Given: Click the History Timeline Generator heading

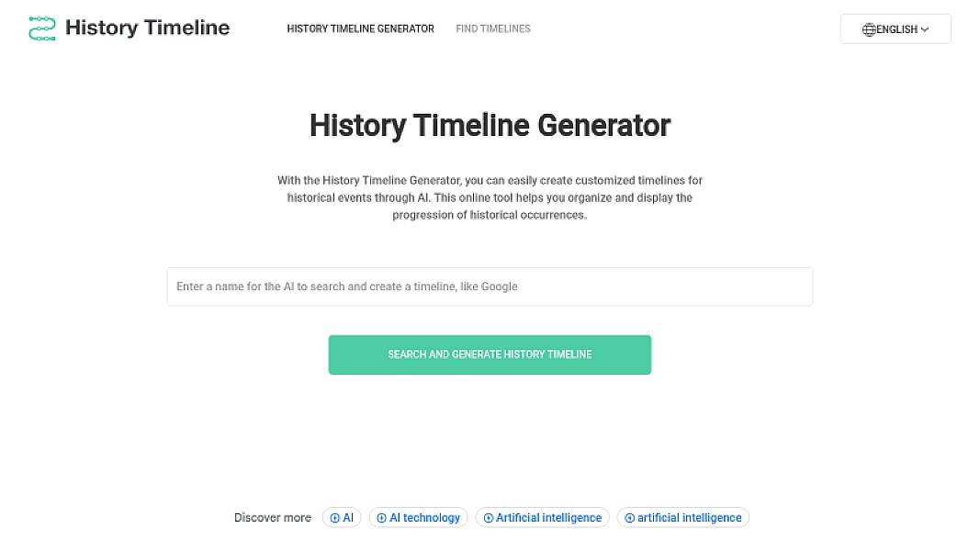Looking at the screenshot, I should (x=490, y=125).
